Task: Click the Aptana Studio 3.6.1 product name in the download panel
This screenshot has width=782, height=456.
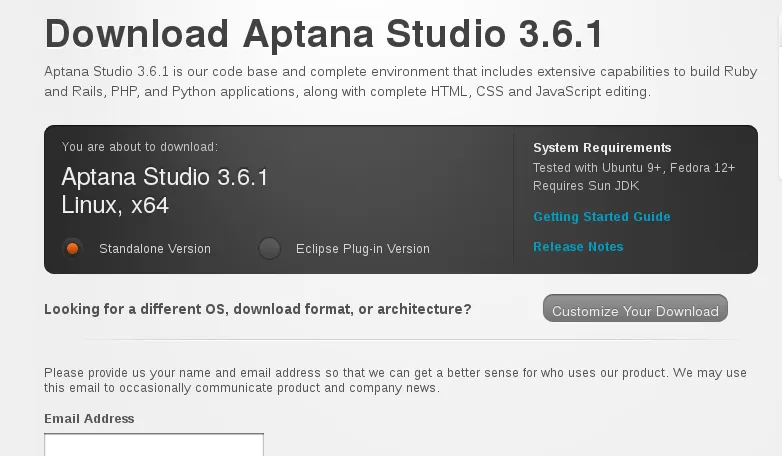Action: [x=165, y=178]
